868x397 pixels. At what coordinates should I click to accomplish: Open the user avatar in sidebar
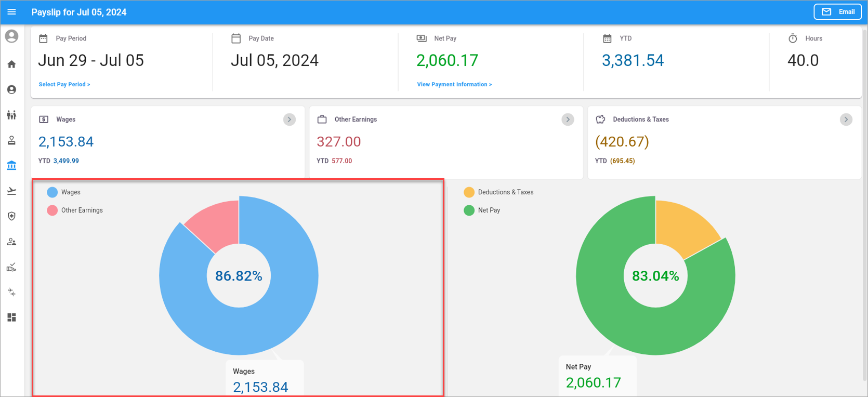(11, 36)
